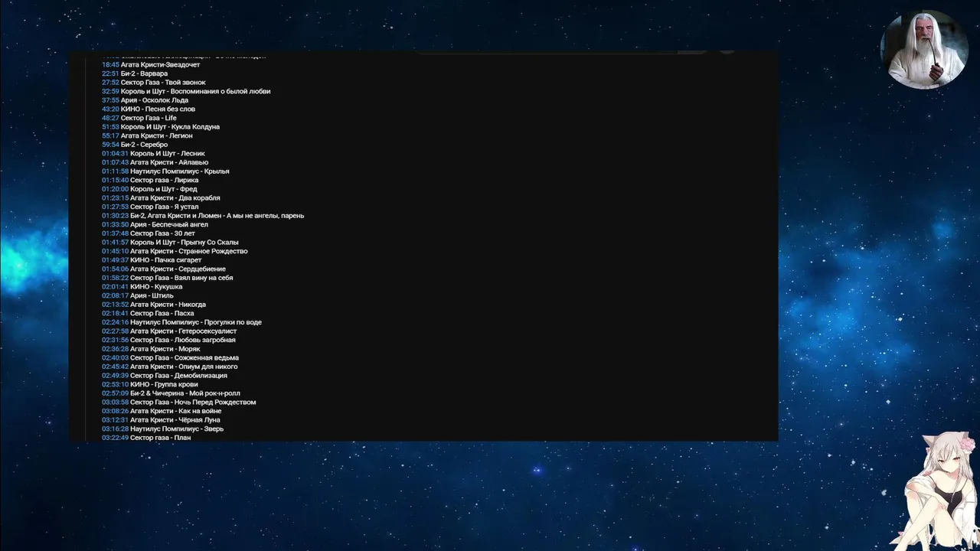Select the text 'КИНО - Группа крови'
The height and width of the screenshot is (551, 980).
(164, 385)
